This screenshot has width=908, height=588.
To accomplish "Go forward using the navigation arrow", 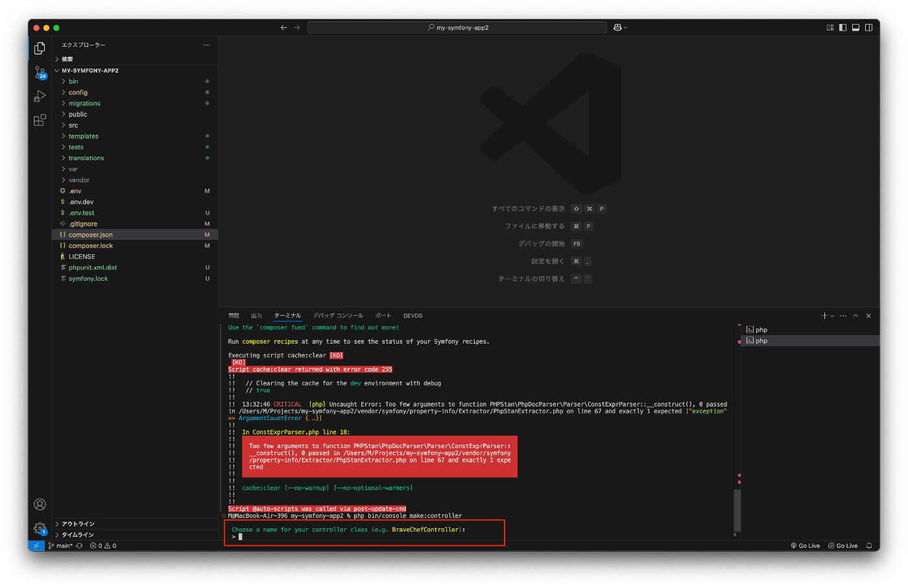I will (296, 27).
